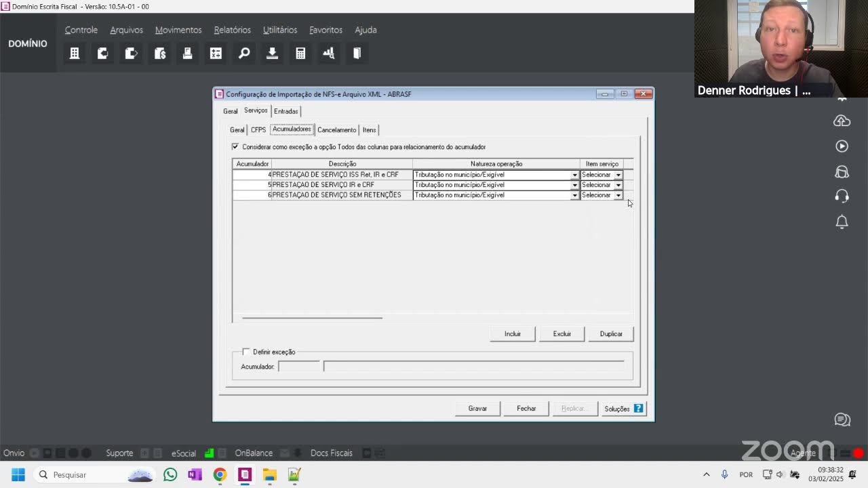The image size is (868, 488).
Task: Open Natureza operação dropdown for row 5
Action: 574,185
